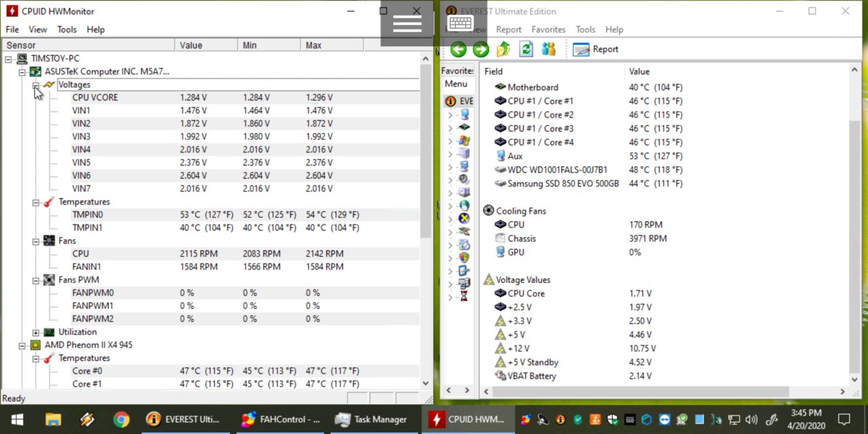Click the volume icon in system tray

[751, 419]
